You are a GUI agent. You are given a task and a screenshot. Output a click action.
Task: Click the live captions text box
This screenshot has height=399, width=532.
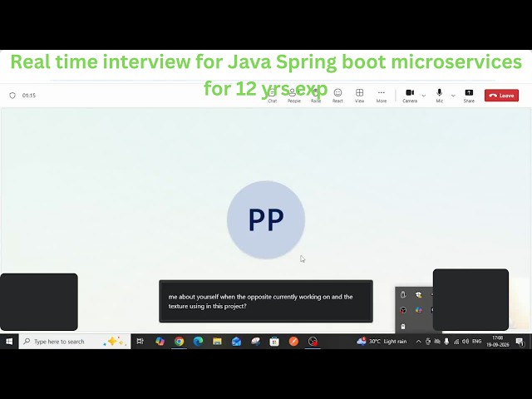(266, 301)
